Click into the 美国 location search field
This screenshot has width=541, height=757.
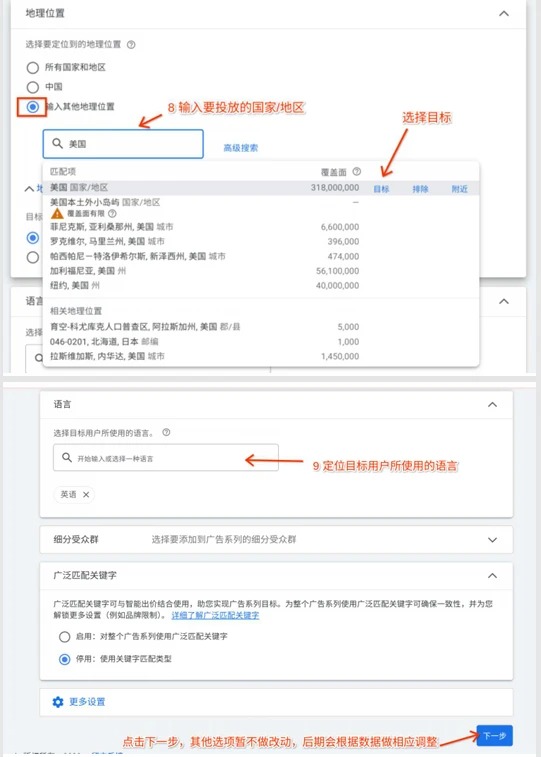(x=123, y=143)
